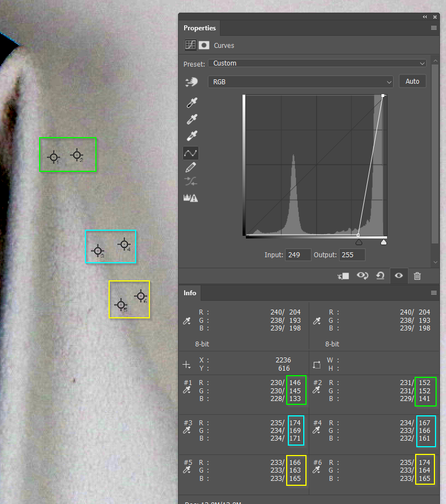Select the targeted adjustment tool
Image resolution: width=446 pixels, height=504 pixels.
click(x=191, y=82)
